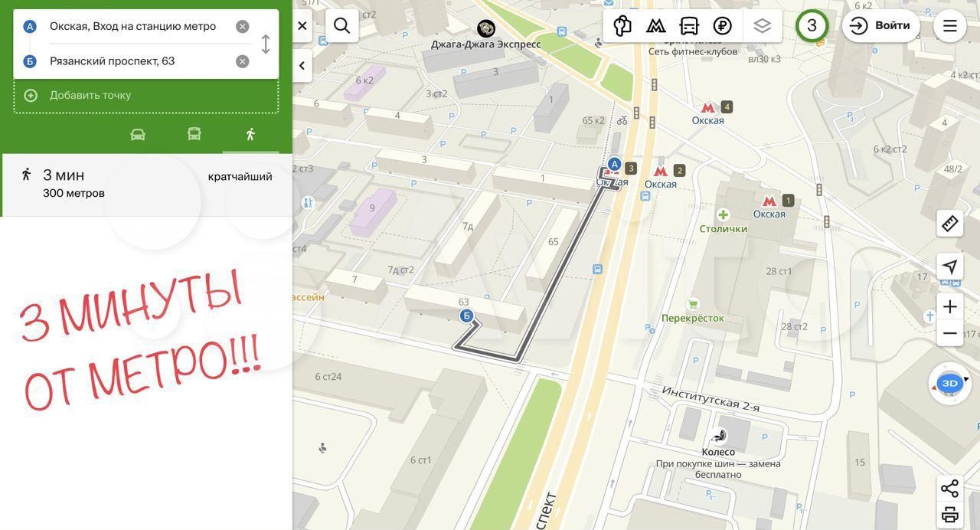Open the street panoramas layer icon
The width and height of the screenshot is (980, 530).
coord(622,26)
